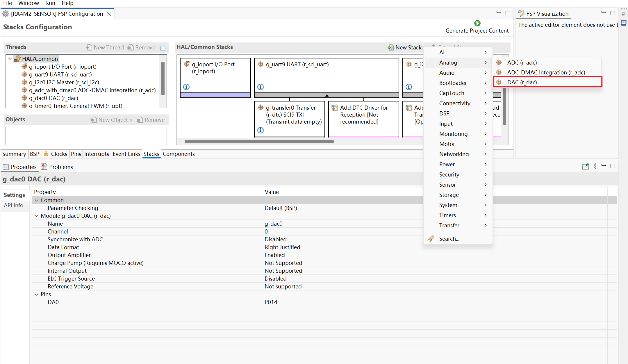Click the info icon in g_ioport stack block
628x364 pixels.
186,87
